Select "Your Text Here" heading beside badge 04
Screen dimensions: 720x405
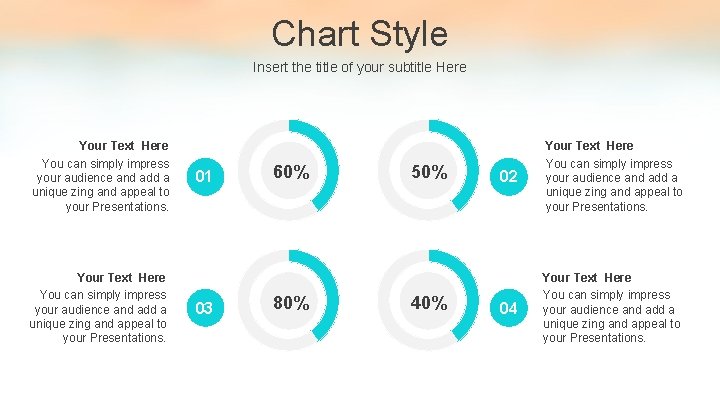[x=587, y=277]
